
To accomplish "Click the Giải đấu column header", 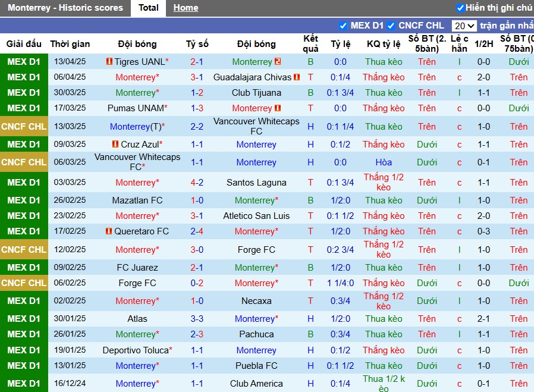I will [x=24, y=44].
